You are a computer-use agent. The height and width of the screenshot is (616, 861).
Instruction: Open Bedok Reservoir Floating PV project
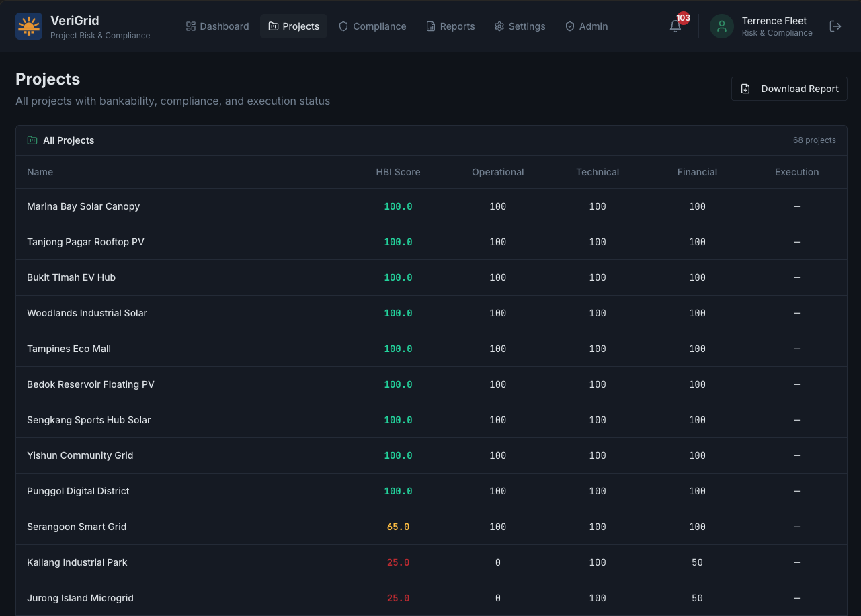point(432,384)
